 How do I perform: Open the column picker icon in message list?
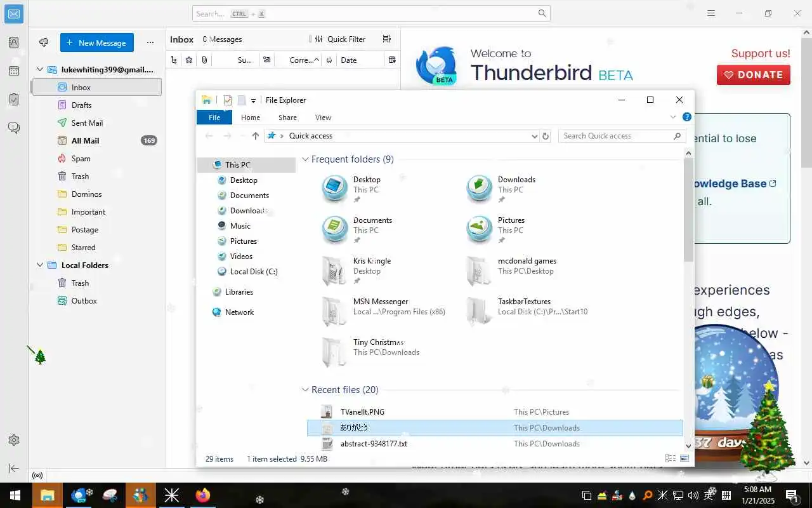point(392,60)
